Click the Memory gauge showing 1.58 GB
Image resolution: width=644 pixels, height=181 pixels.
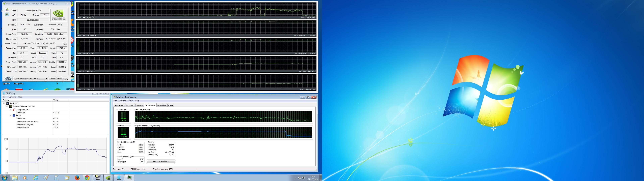point(123,133)
